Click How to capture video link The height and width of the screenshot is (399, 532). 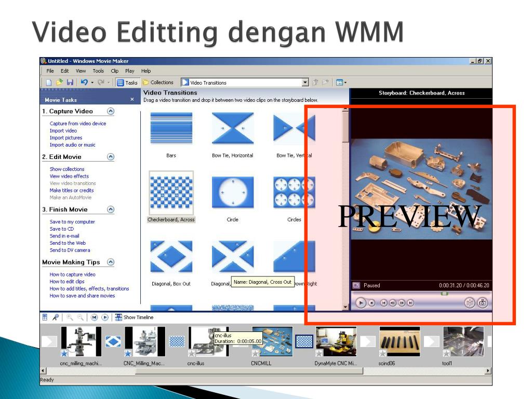coord(72,274)
